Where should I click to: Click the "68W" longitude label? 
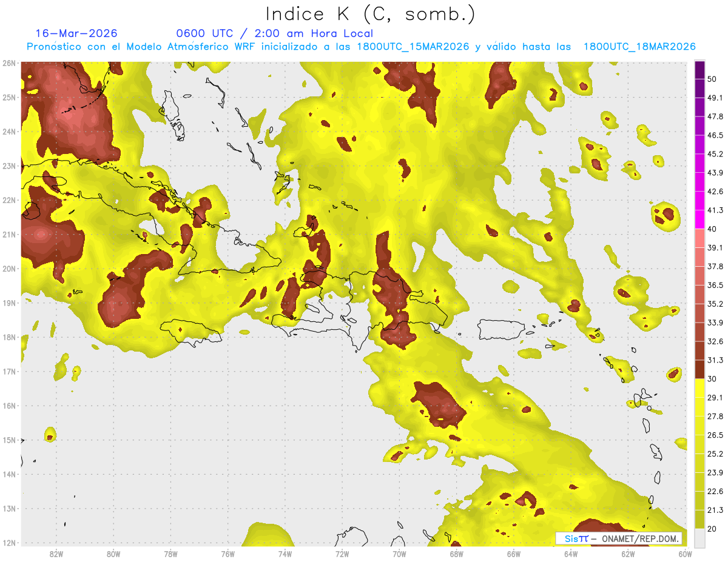tap(456, 554)
